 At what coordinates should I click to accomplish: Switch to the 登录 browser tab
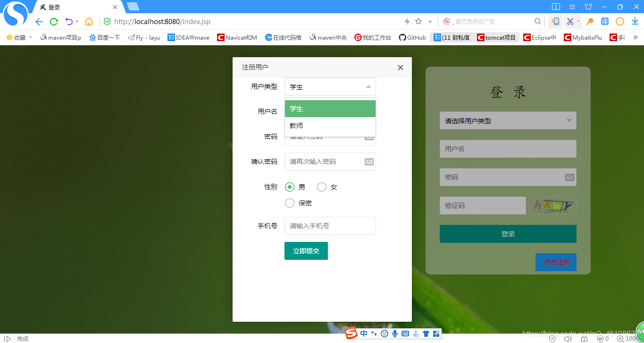click(x=75, y=8)
